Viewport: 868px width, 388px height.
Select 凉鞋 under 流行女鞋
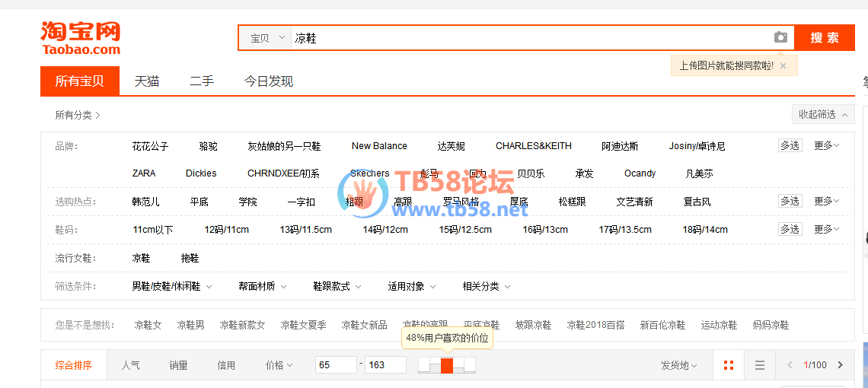click(x=141, y=258)
